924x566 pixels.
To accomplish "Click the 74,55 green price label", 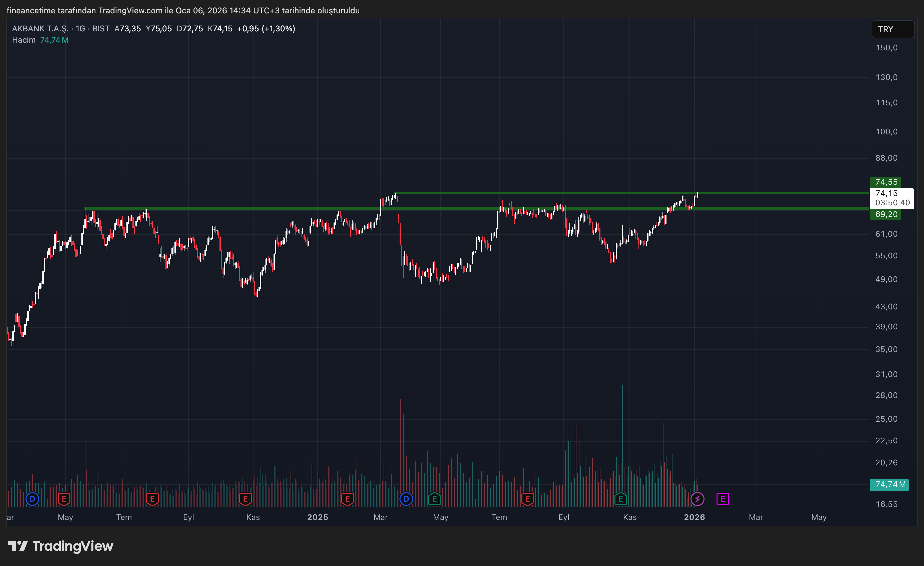I will 886,182.
